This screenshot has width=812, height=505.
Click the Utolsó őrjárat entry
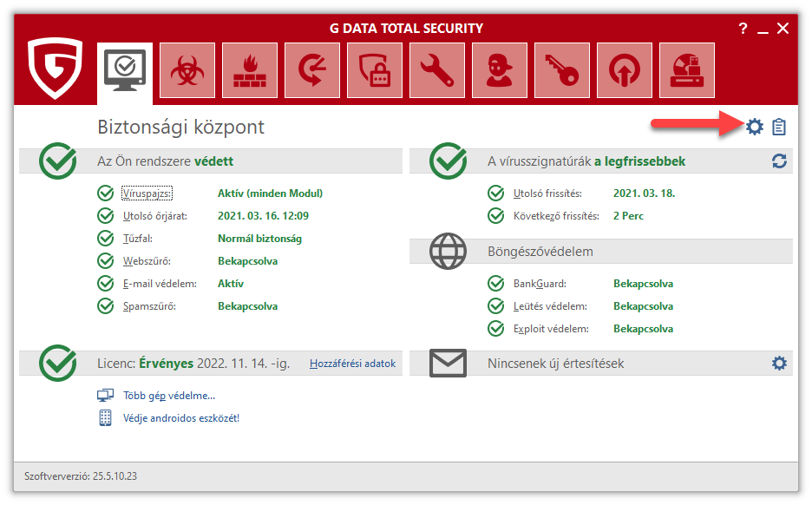pos(154,216)
